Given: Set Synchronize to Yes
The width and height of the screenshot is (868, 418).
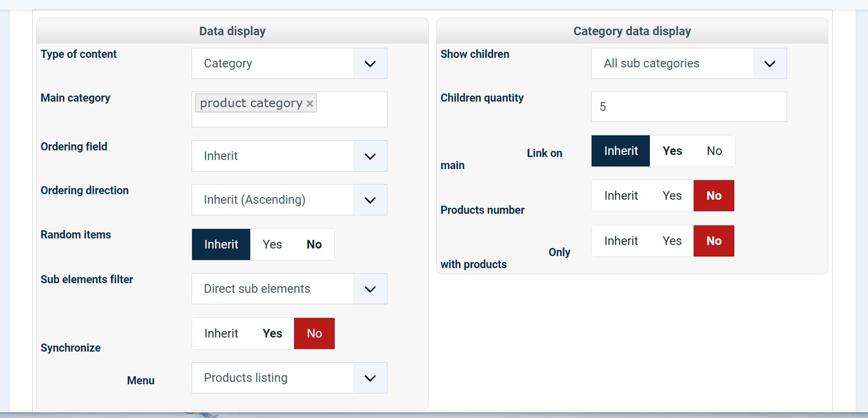Looking at the screenshot, I should tap(272, 333).
